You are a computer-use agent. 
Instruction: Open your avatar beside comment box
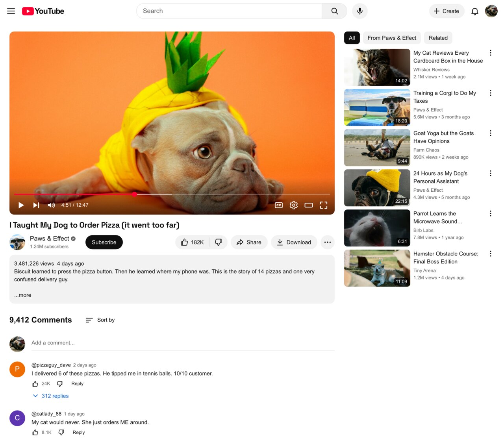[x=17, y=344]
